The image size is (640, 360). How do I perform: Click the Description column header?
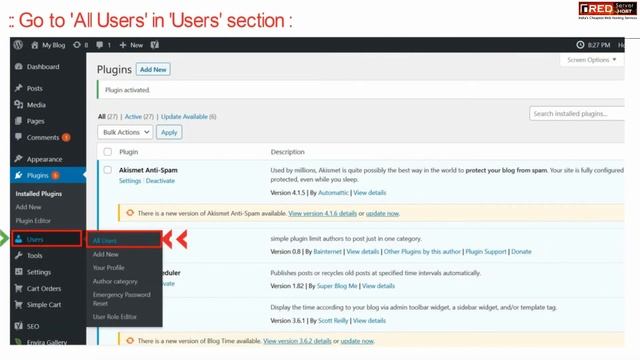(287, 152)
